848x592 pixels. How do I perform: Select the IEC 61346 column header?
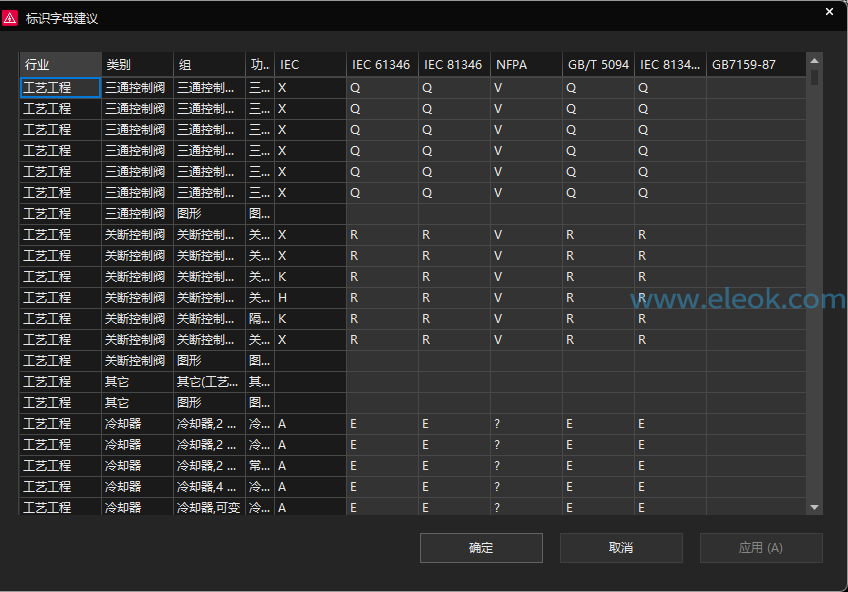(382, 65)
